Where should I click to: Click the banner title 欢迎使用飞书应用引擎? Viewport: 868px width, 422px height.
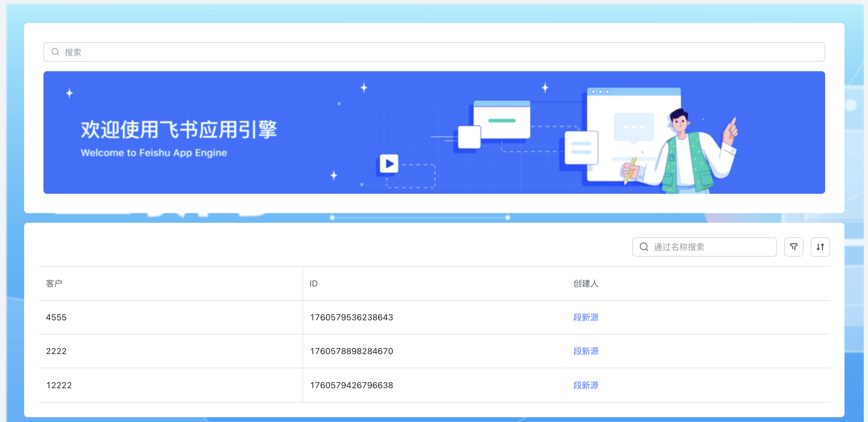[179, 129]
